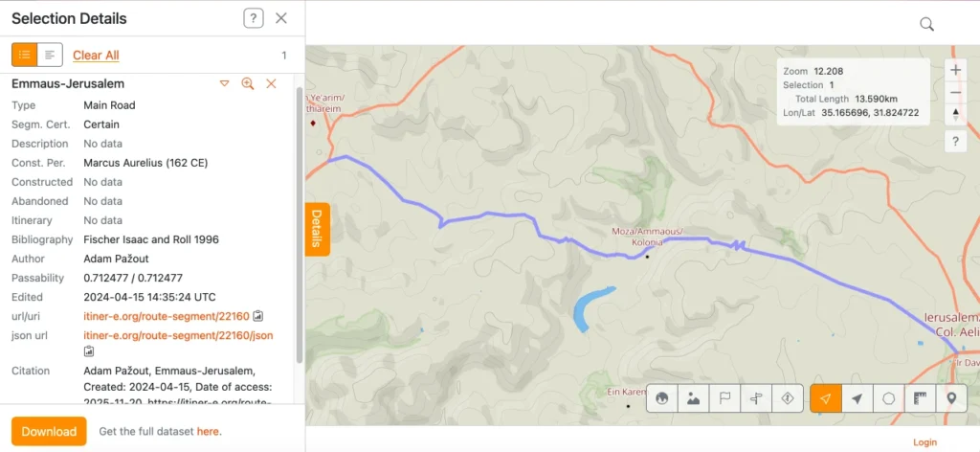Click the search magnifier icon
Viewport: 980px width, 452px height.
[926, 24]
